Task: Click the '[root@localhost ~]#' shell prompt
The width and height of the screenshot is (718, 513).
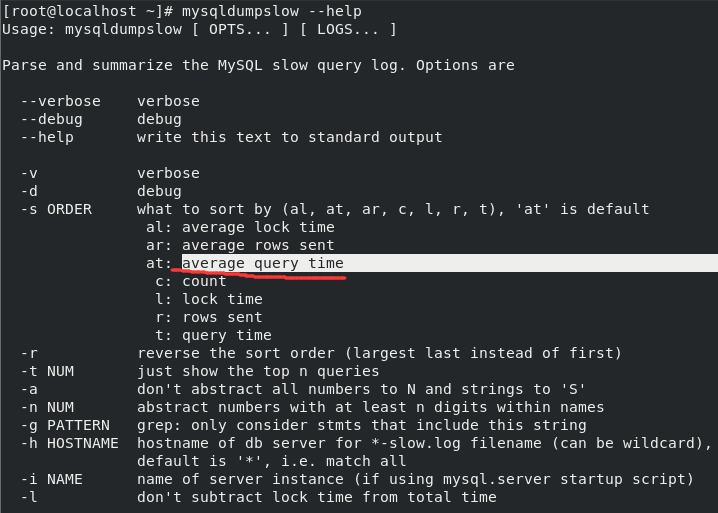Action: [87, 11]
